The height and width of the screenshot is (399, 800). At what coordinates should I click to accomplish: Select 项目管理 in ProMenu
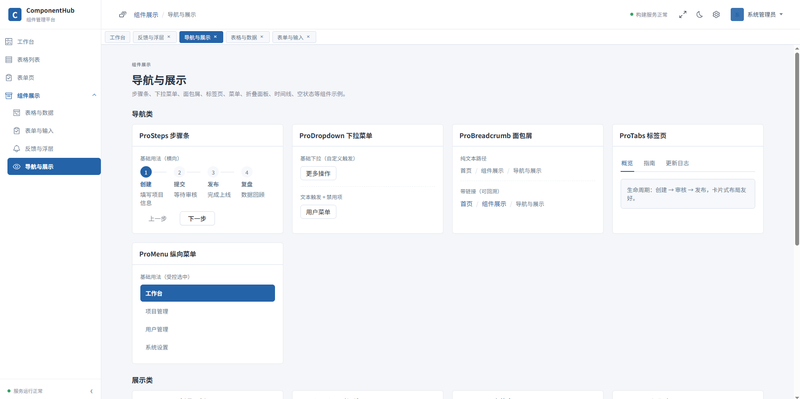(x=208, y=311)
